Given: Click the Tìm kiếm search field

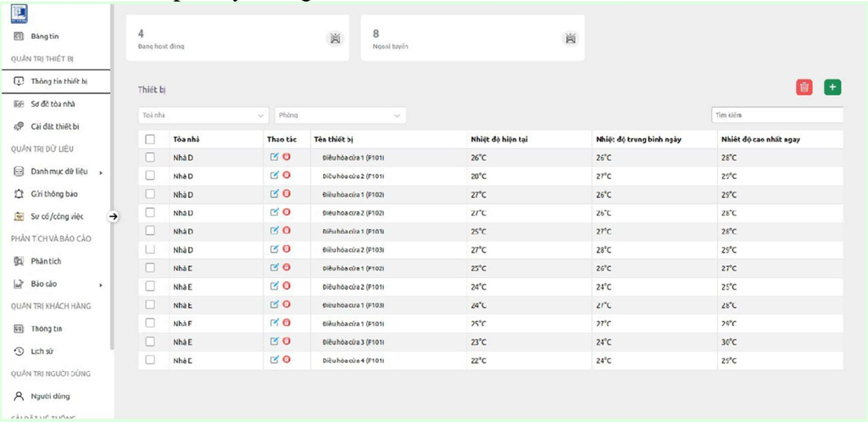Looking at the screenshot, I should (x=777, y=115).
